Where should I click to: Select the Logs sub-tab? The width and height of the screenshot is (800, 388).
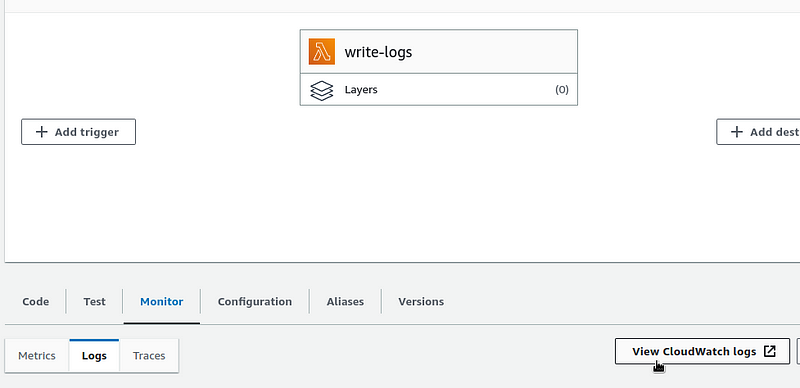[x=94, y=355]
